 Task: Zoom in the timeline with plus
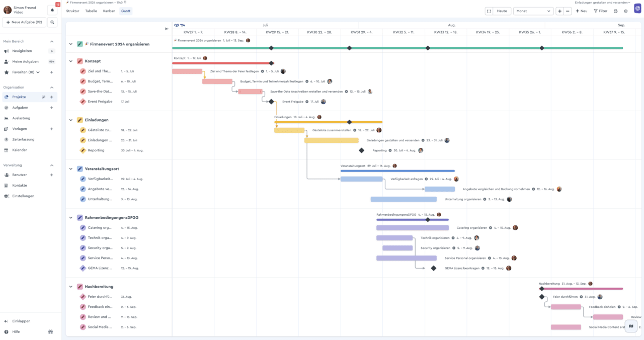(x=560, y=11)
